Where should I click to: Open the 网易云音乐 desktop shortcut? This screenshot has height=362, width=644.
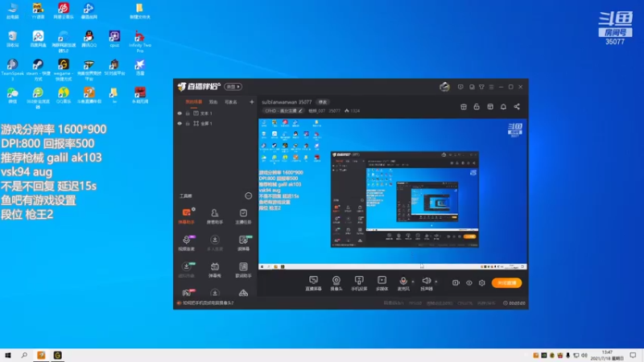[x=64, y=10]
